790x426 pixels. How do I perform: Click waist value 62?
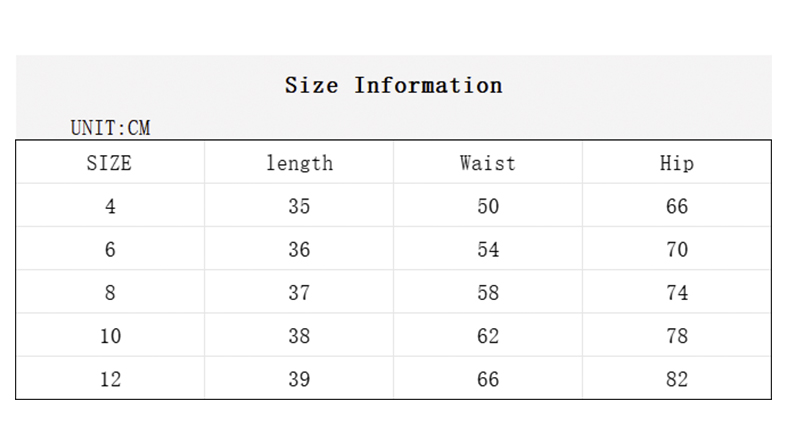tap(488, 336)
